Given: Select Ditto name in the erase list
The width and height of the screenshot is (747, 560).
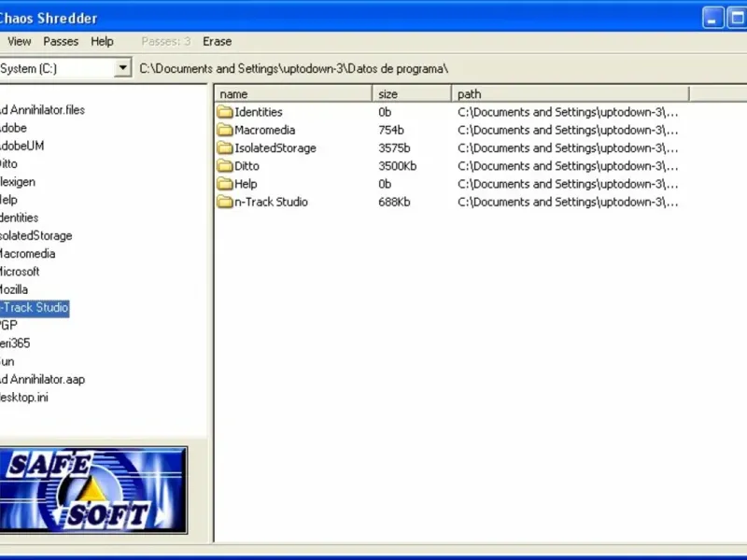Looking at the screenshot, I should point(247,166).
